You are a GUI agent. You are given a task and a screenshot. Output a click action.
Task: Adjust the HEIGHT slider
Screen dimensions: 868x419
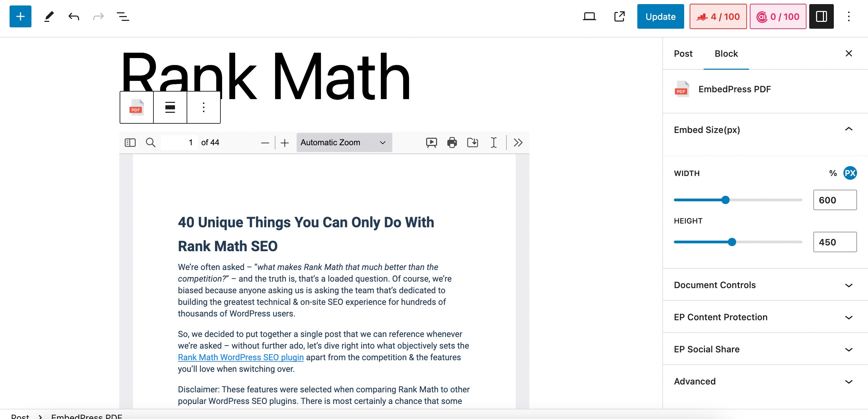pyautogui.click(x=738, y=242)
